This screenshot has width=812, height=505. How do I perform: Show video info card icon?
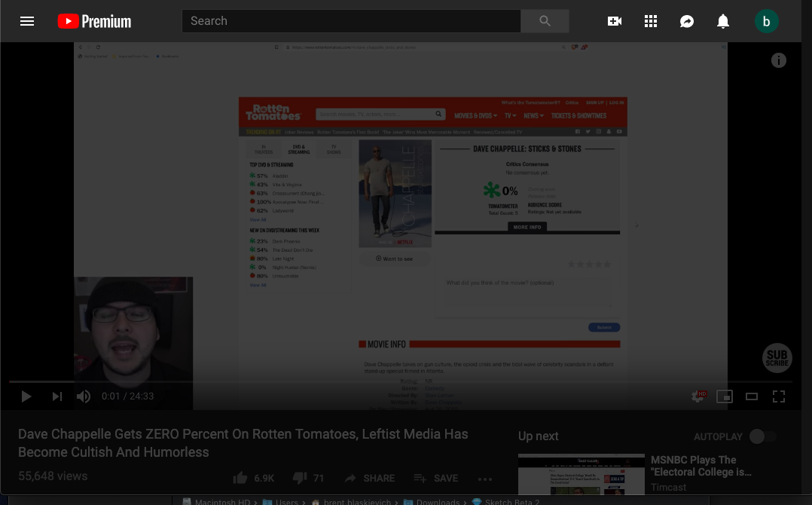pos(778,60)
